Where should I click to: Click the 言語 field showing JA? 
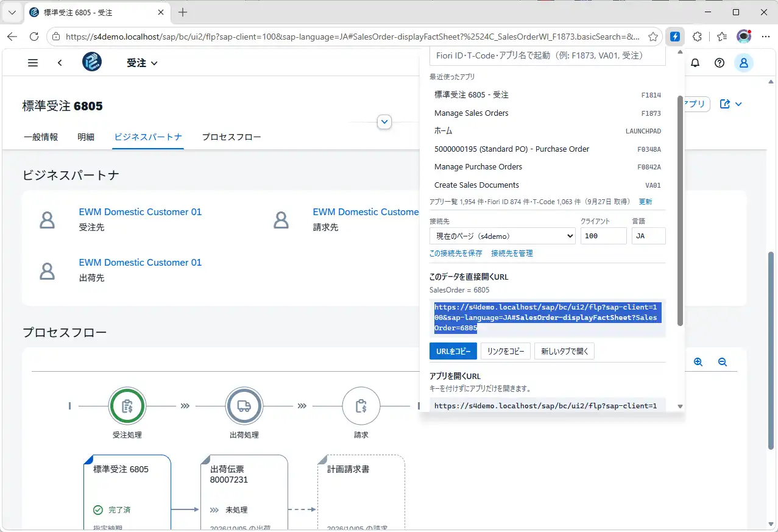pos(649,236)
